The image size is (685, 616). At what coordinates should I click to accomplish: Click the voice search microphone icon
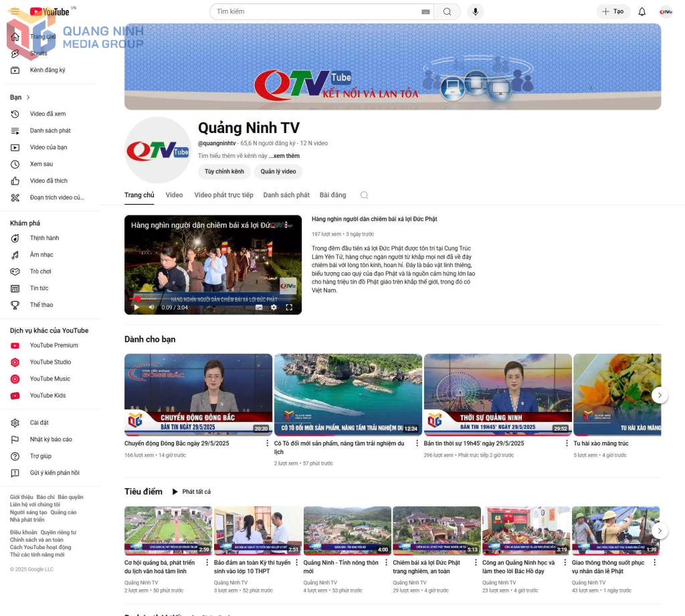(476, 12)
